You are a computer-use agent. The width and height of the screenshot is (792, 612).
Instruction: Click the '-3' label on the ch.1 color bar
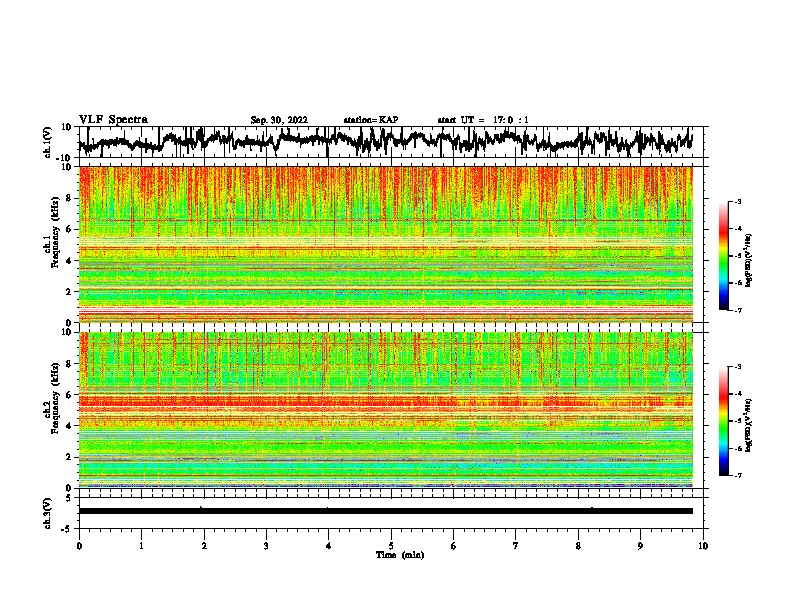coord(738,201)
